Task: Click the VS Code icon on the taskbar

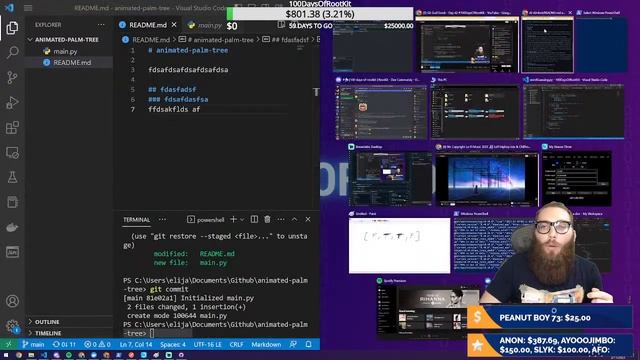Action: point(44,355)
